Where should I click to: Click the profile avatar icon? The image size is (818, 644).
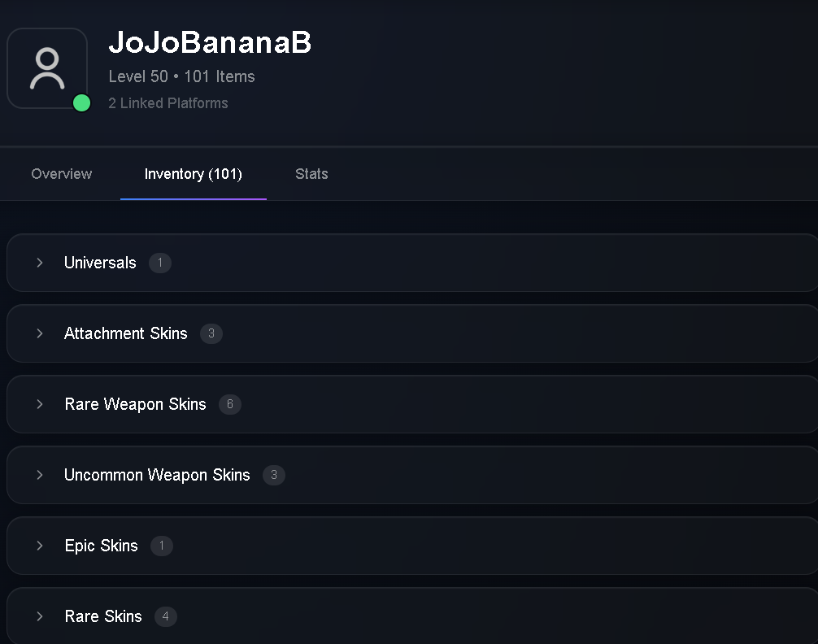coord(47,68)
